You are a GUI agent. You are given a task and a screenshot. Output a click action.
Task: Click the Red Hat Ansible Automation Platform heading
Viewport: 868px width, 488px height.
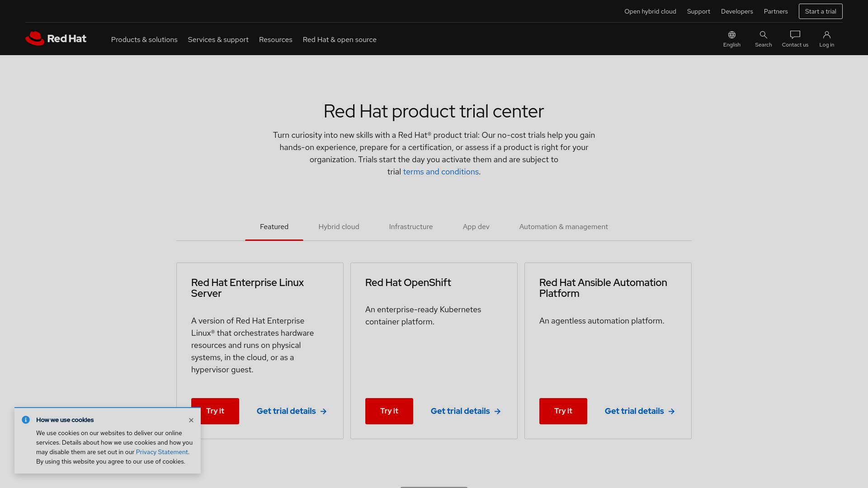point(603,288)
